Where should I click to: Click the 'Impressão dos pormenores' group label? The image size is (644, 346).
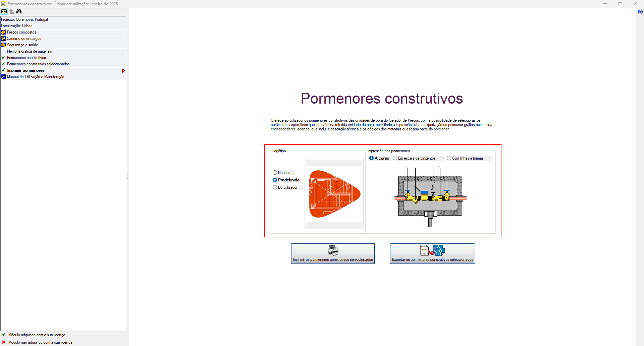tap(388, 151)
